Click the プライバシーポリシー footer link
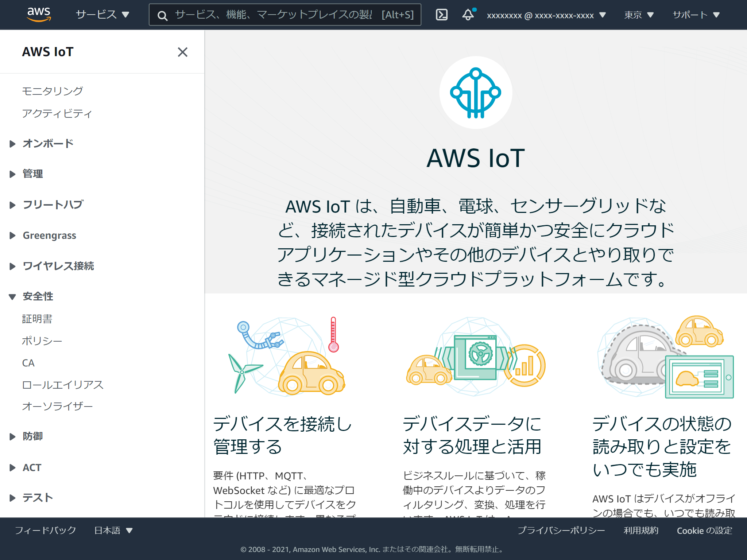Viewport: 747px width, 560px height. pyautogui.click(x=561, y=530)
